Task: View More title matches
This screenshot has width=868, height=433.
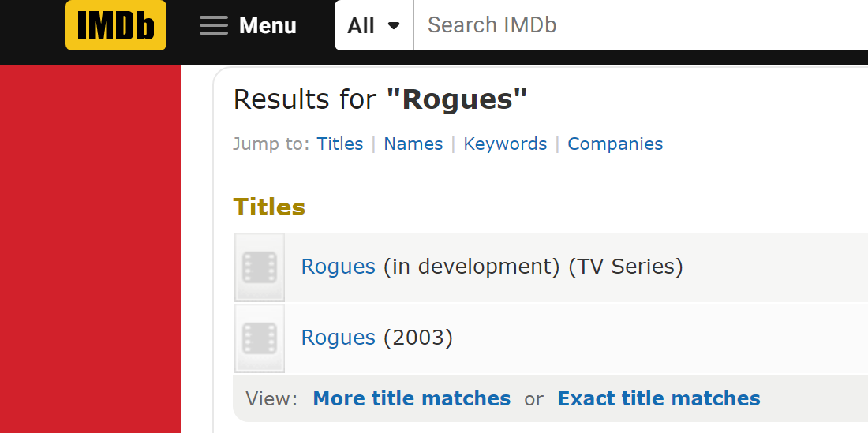Action: pos(412,398)
